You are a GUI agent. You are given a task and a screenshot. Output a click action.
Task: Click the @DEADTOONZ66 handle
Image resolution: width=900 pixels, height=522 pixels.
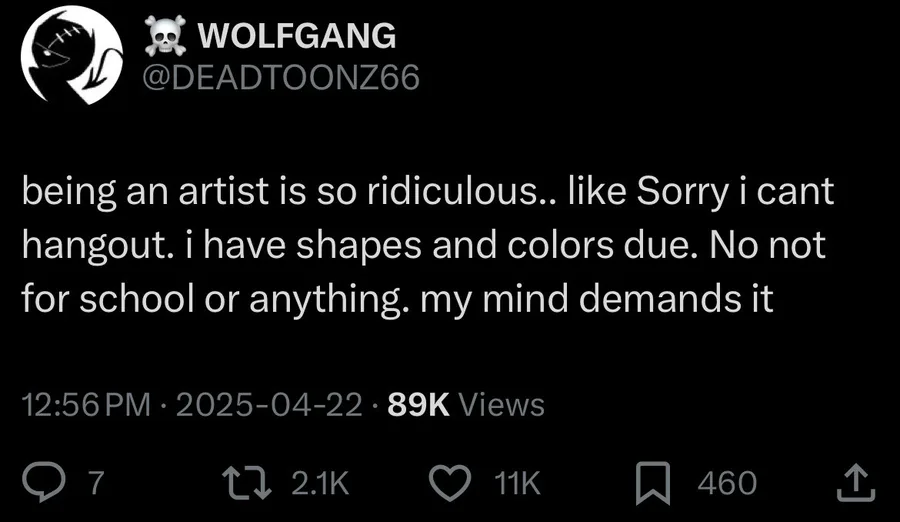tap(282, 78)
